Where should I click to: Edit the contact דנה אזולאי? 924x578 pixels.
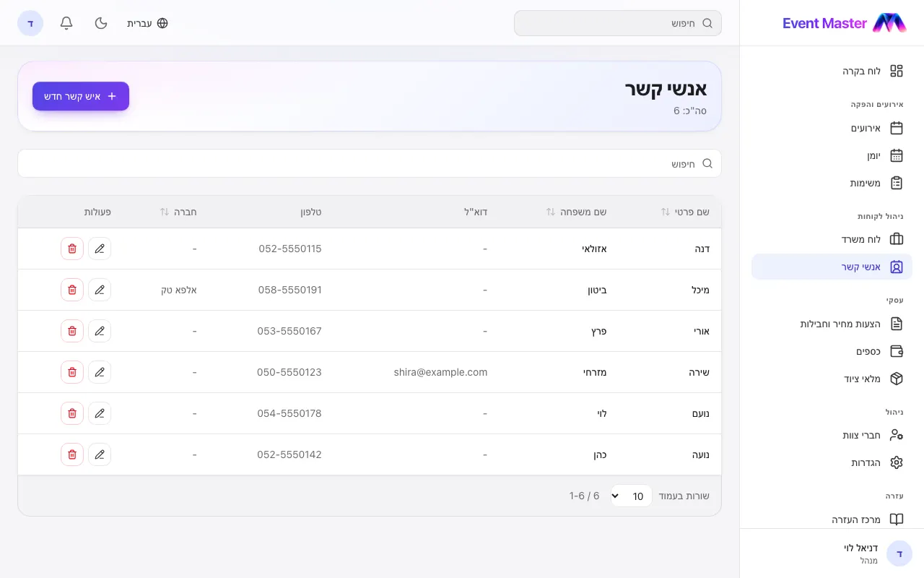[100, 249]
